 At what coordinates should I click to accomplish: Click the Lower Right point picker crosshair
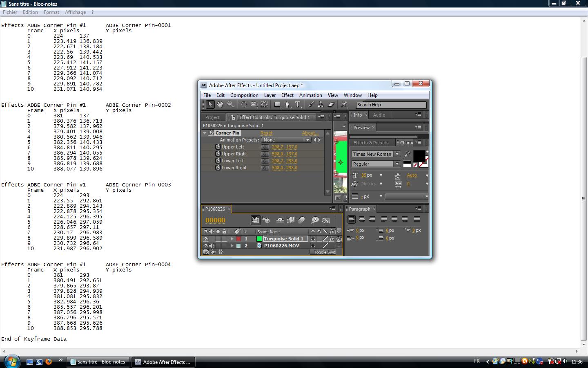pos(265,168)
